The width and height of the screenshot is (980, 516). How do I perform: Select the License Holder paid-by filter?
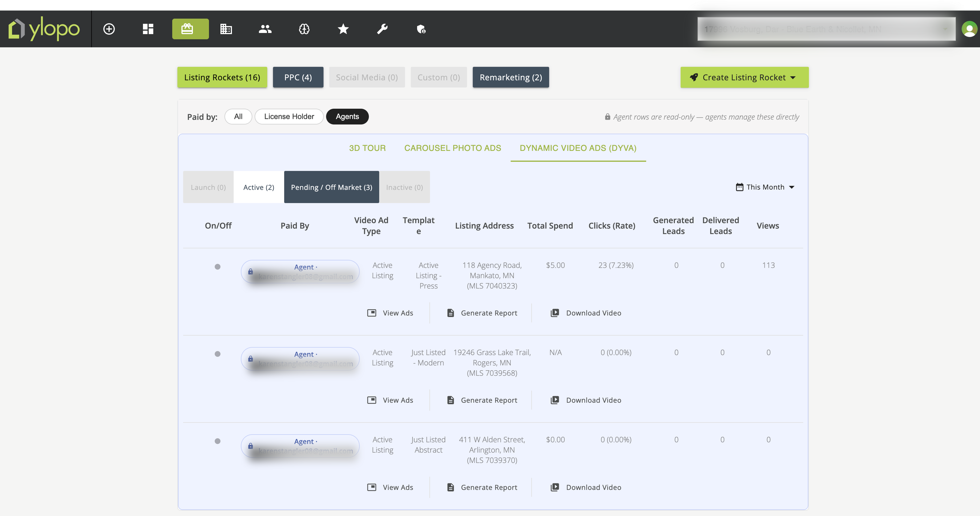point(289,116)
